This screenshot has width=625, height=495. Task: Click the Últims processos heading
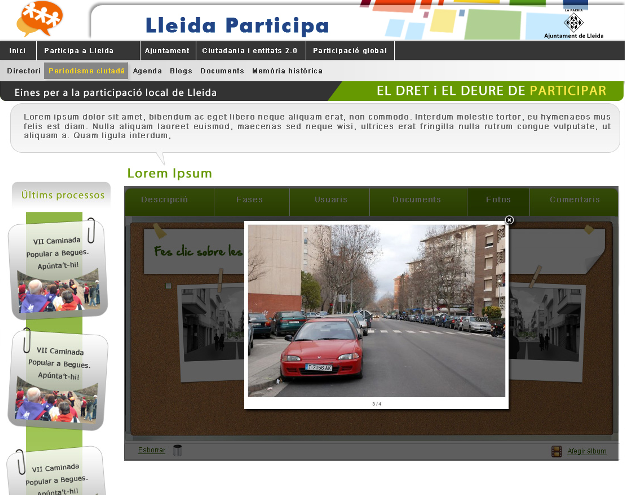click(63, 195)
